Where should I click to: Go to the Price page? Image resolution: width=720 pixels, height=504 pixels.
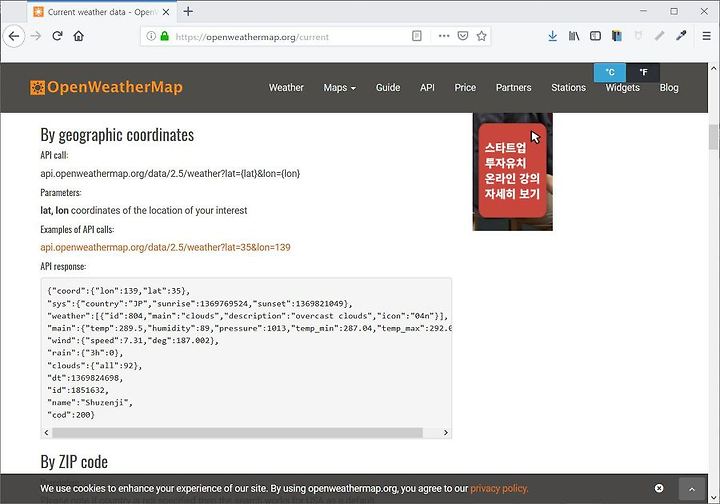[x=465, y=88]
